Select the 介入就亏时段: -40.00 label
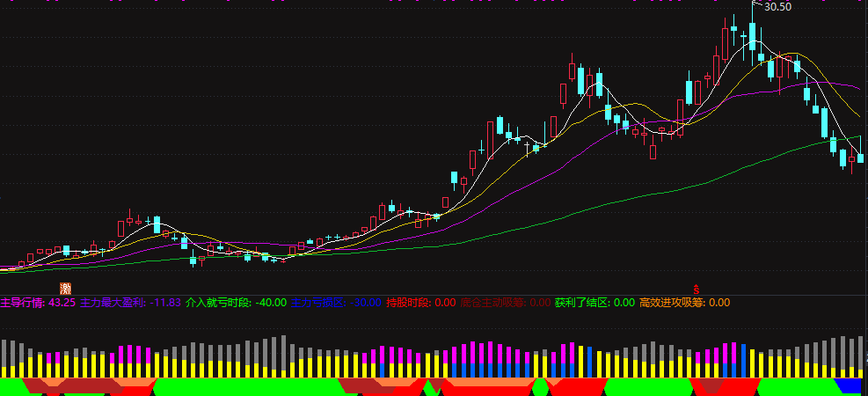This screenshot has height=396, width=868. [x=236, y=303]
